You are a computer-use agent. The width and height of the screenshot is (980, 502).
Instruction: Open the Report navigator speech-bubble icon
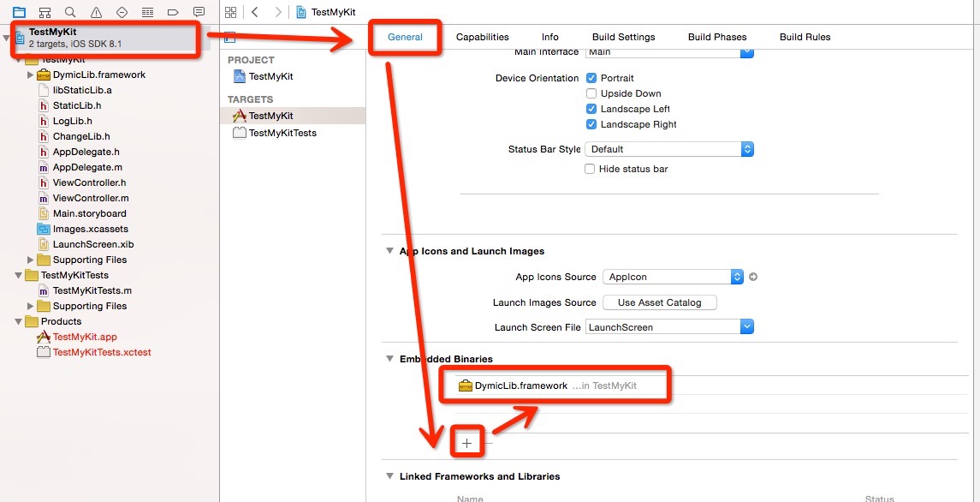coord(199,12)
